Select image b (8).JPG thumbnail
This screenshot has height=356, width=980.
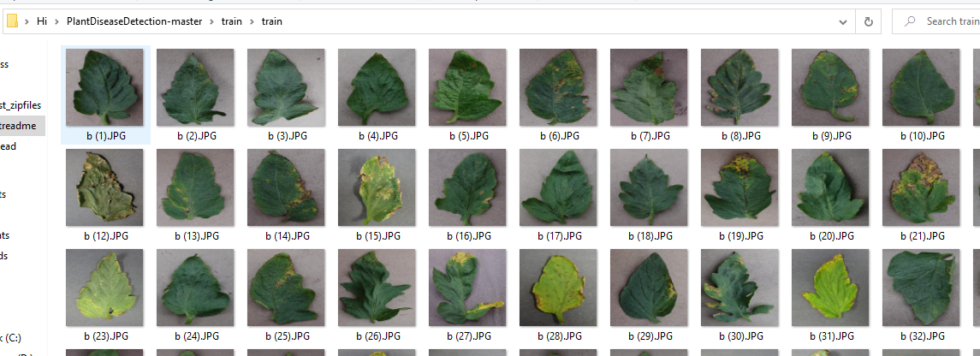click(739, 87)
